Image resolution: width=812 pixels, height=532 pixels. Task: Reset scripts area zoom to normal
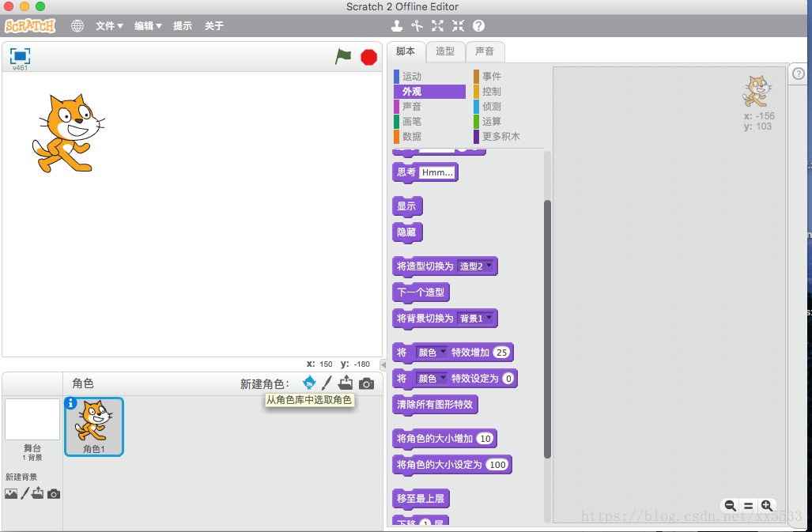tap(748, 506)
